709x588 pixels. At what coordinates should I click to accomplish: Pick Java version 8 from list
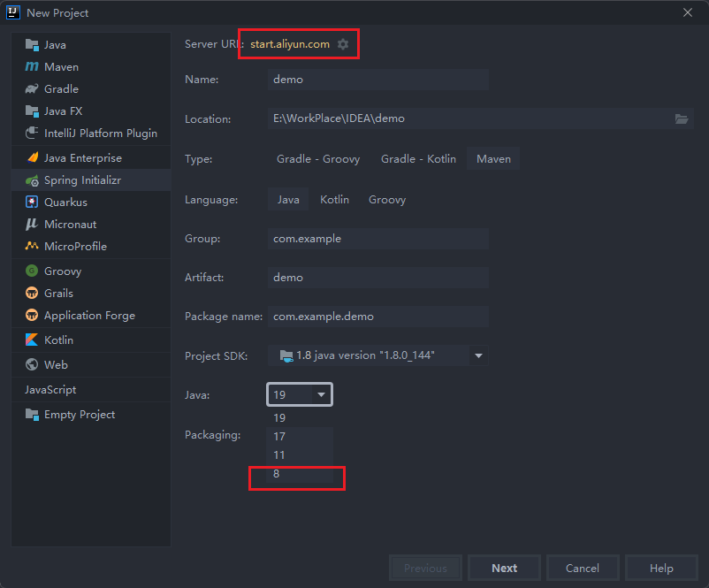[x=300, y=474]
